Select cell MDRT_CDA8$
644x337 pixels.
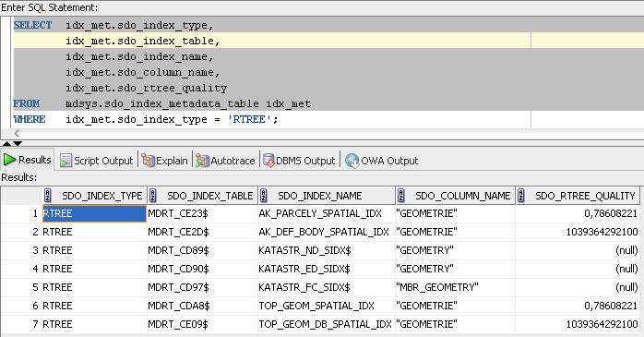tap(202, 306)
